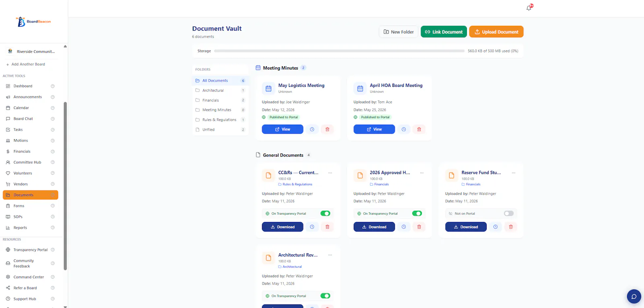This screenshot has width=644, height=308.
Task: Click help icon beside Transparency Portal
Action: (53, 250)
